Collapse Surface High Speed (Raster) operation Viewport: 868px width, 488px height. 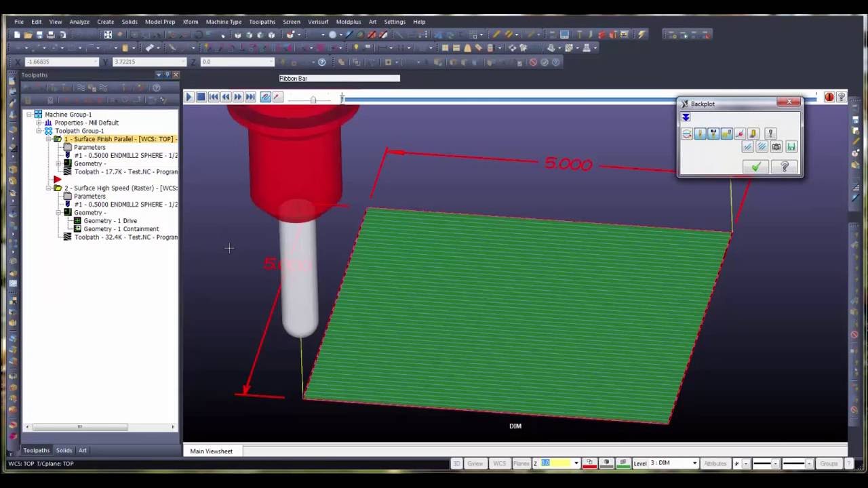pyautogui.click(x=49, y=188)
